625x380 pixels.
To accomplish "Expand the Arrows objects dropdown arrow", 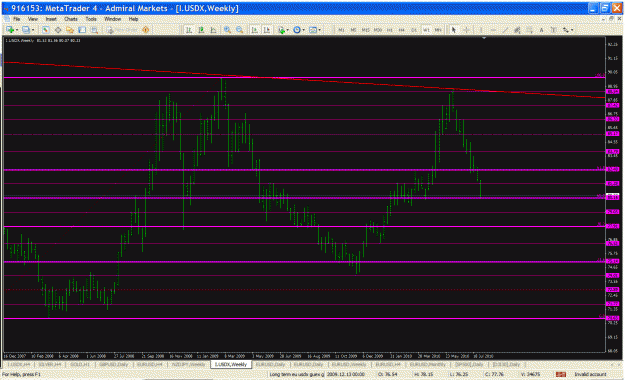I will coord(572,30).
